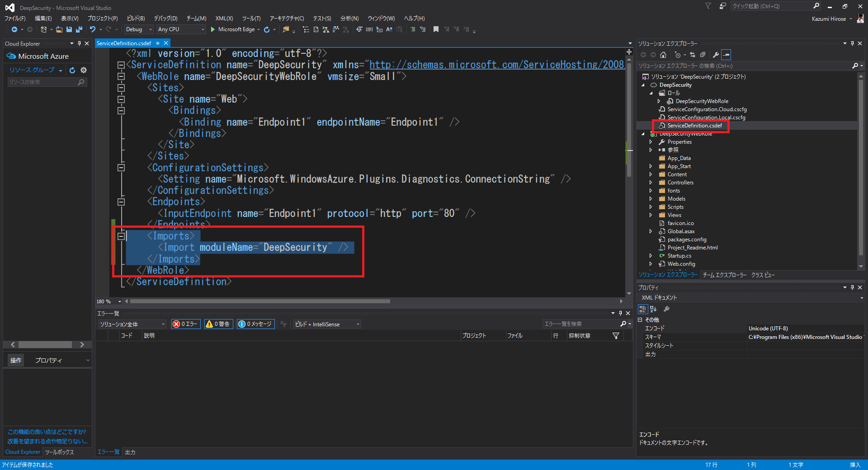Click Sync with Active Document icon
Viewport: 868px width, 470px height.
(x=692, y=55)
